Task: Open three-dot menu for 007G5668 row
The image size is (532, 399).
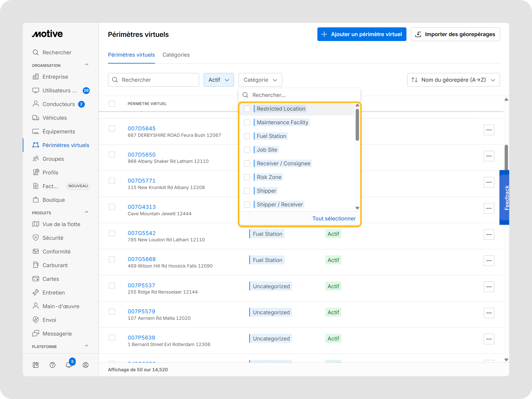Action: (488, 260)
